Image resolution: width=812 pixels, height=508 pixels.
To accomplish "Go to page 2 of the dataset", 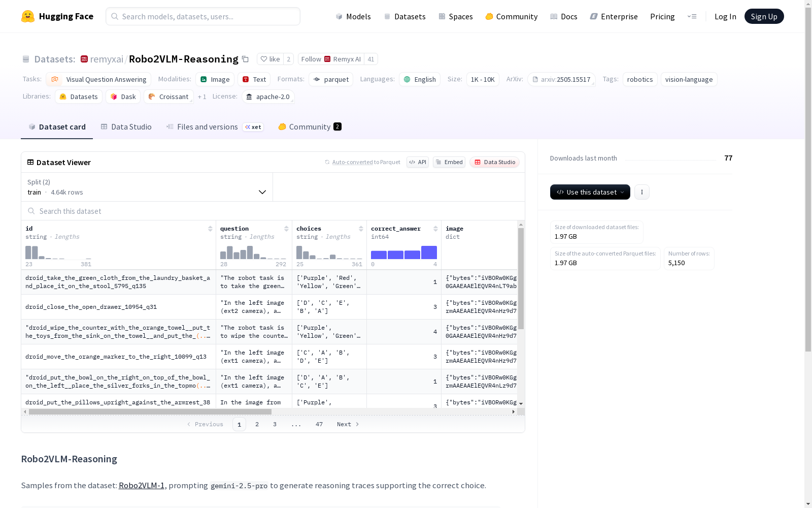I will [x=257, y=424].
